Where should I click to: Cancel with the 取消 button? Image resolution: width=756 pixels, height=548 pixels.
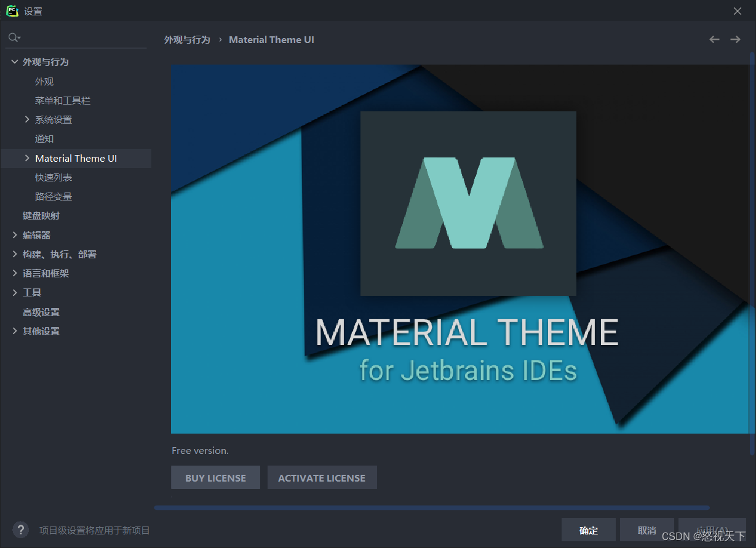647,530
